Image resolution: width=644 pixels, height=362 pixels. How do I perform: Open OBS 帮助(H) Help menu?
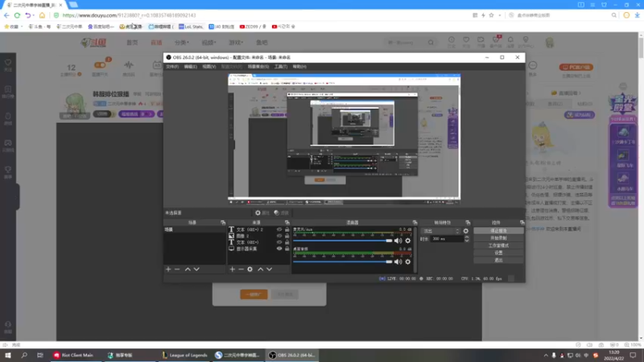(x=299, y=67)
